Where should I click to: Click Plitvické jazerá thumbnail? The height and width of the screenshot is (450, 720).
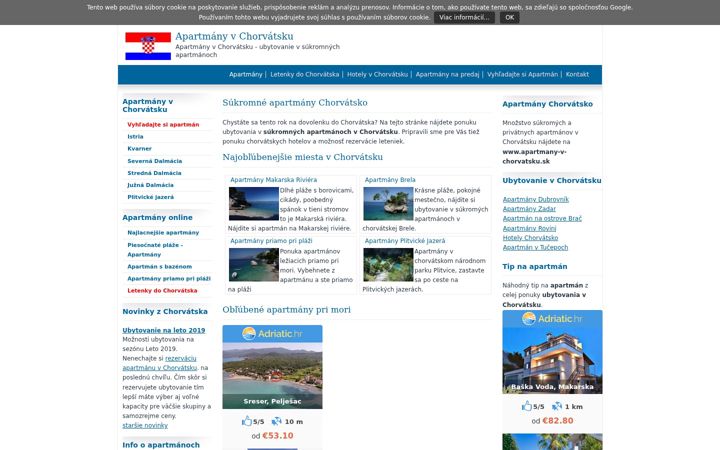click(388, 265)
